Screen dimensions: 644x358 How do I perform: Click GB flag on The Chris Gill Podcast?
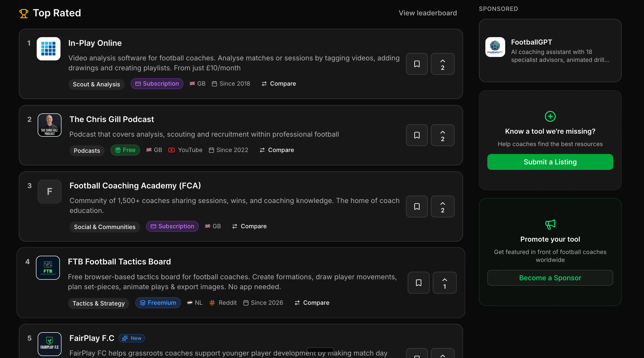click(149, 150)
